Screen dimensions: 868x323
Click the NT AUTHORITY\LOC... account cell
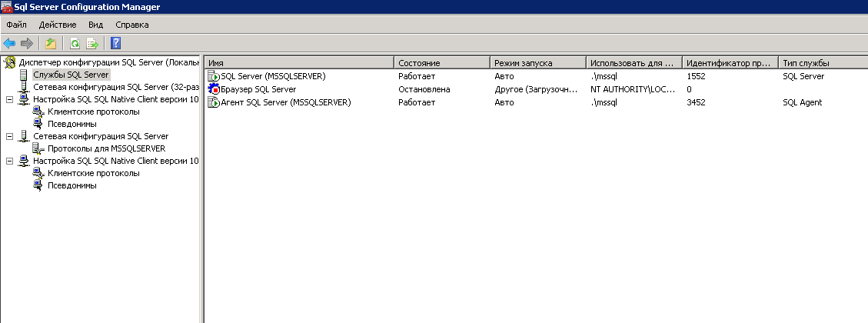[x=633, y=89]
